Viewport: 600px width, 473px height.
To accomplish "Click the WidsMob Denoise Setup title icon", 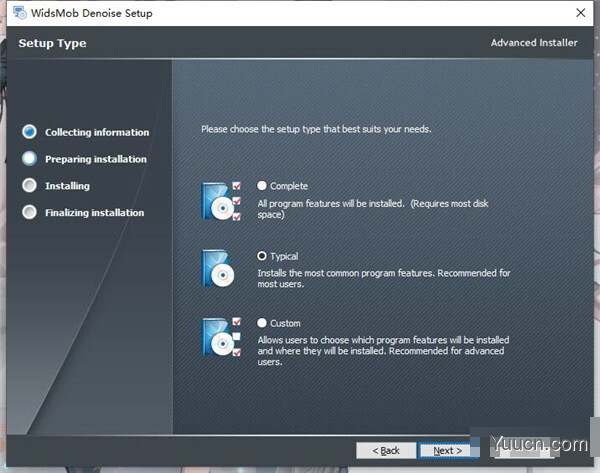I will (x=20, y=13).
